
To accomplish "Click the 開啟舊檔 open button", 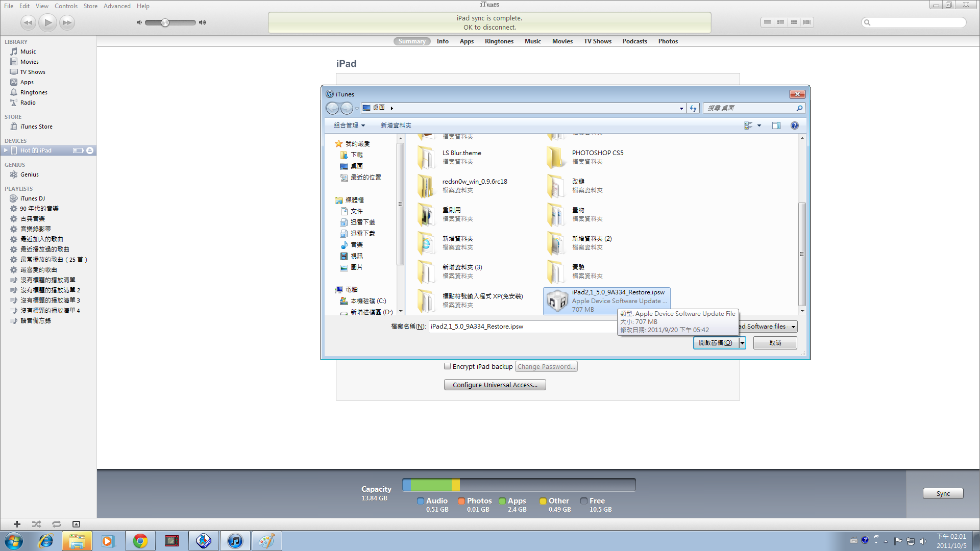I will coord(716,343).
